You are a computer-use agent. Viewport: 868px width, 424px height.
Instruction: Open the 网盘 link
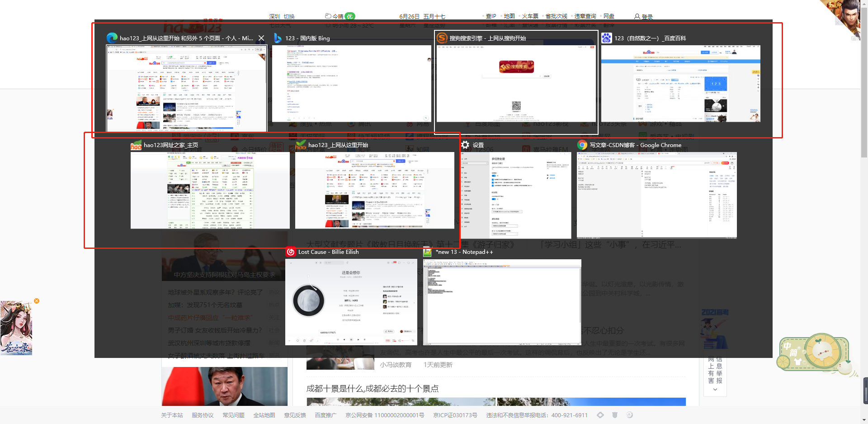pyautogui.click(x=609, y=16)
